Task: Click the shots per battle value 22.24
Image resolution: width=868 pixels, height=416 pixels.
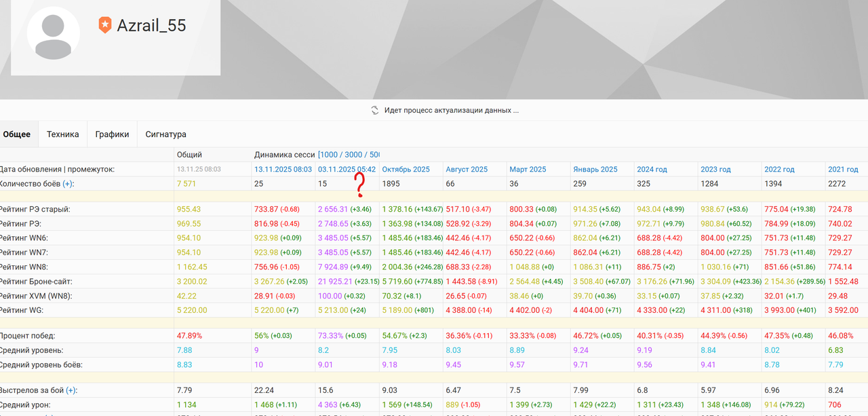Action: tap(264, 390)
